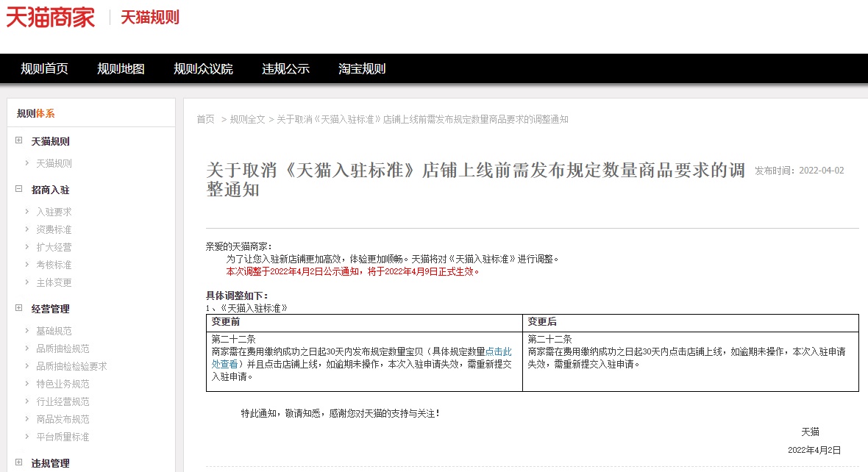Image resolution: width=868 pixels, height=472 pixels.
Task: Click the 点击此处查看 link in the table
Action: click(498, 351)
